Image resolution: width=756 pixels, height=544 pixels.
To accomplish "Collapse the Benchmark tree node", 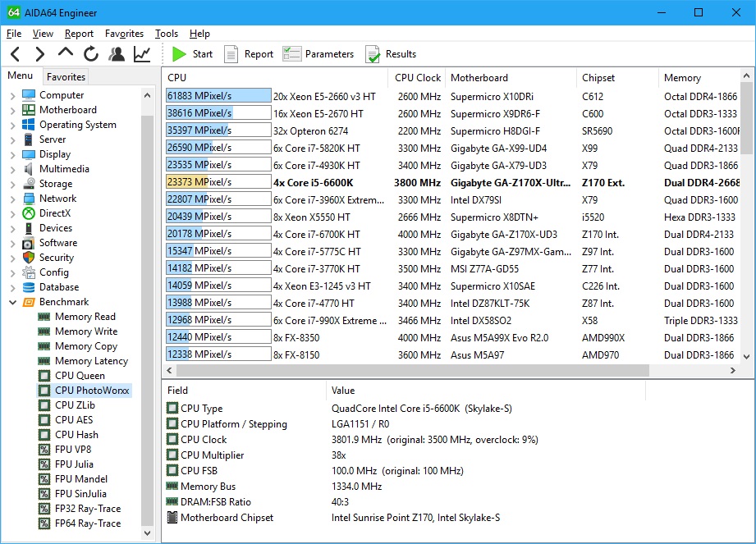I will 12,303.
